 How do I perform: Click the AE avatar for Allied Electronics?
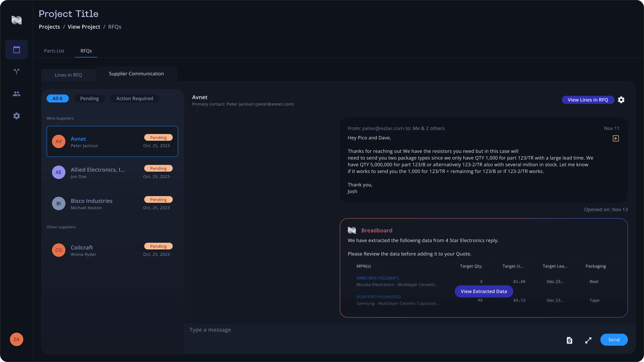pyautogui.click(x=58, y=172)
